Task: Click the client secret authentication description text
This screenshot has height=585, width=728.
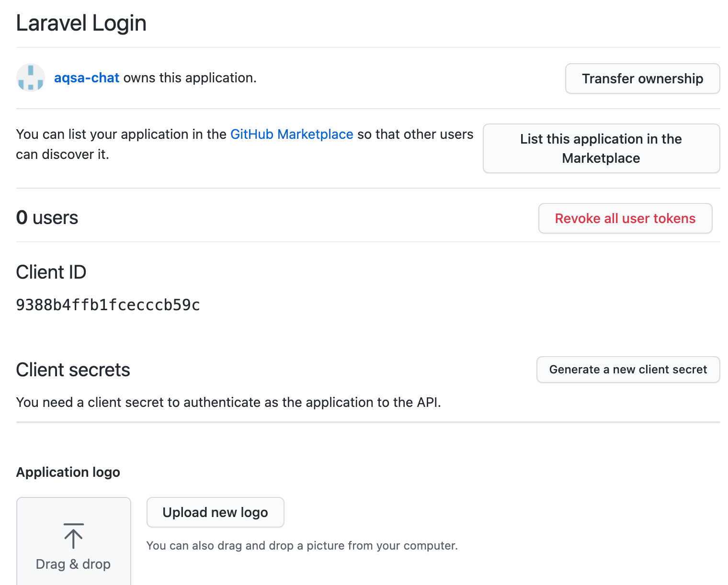Action: pos(228,402)
